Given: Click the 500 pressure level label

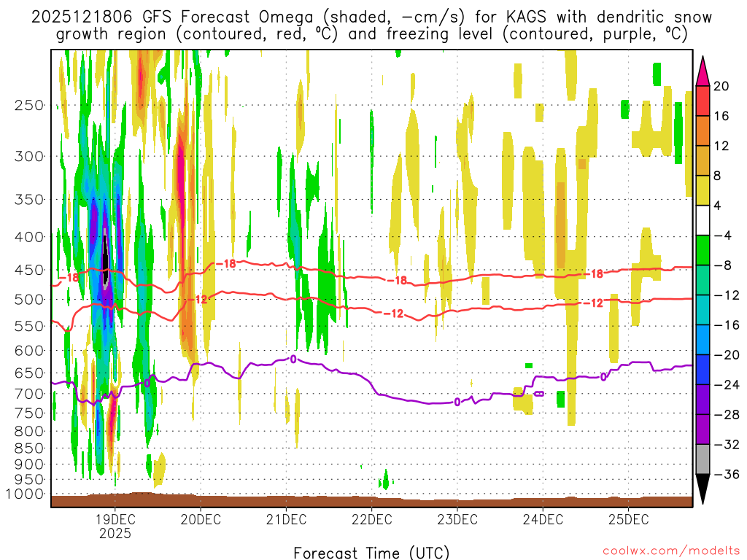Looking at the screenshot, I should pos(27,300).
